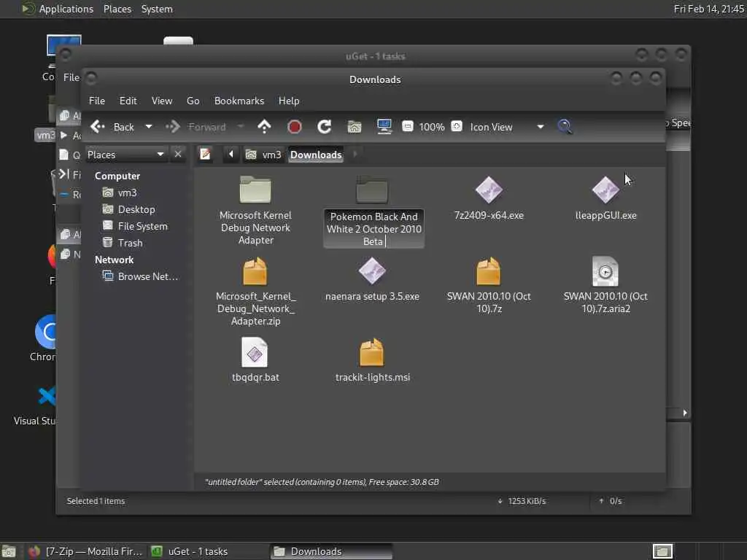This screenshot has height=560, width=747.
Task: Click the Downloads taskbar button
Action: click(x=332, y=551)
